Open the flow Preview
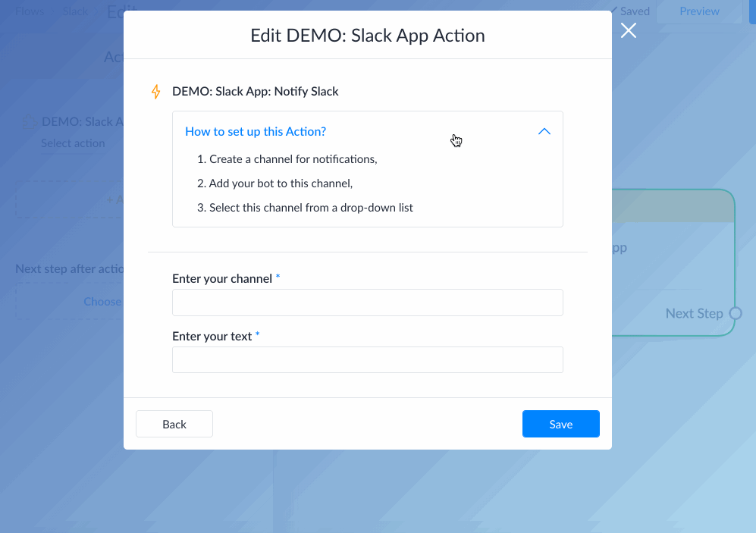This screenshot has height=533, width=756. tap(698, 11)
